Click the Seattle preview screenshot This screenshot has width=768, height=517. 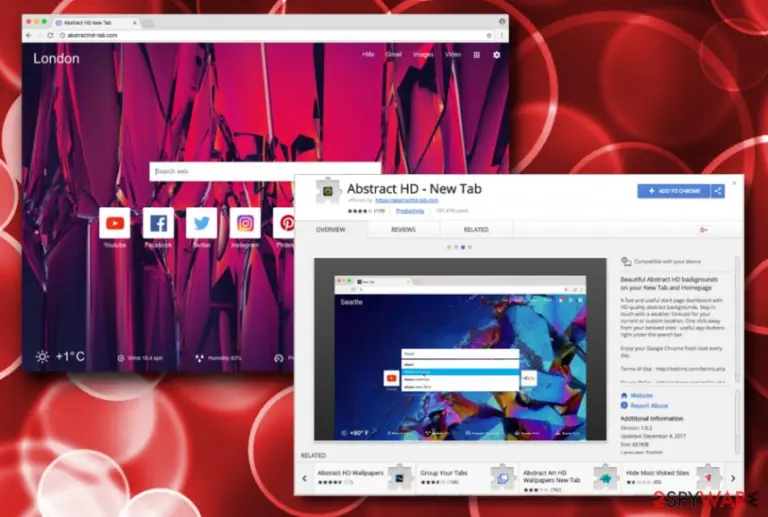click(460, 349)
